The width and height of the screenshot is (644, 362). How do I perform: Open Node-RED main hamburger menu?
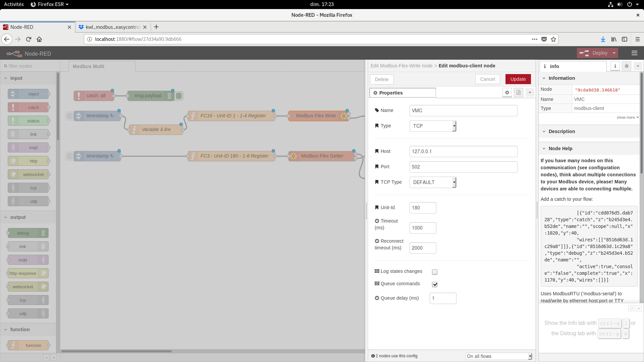pyautogui.click(x=634, y=53)
